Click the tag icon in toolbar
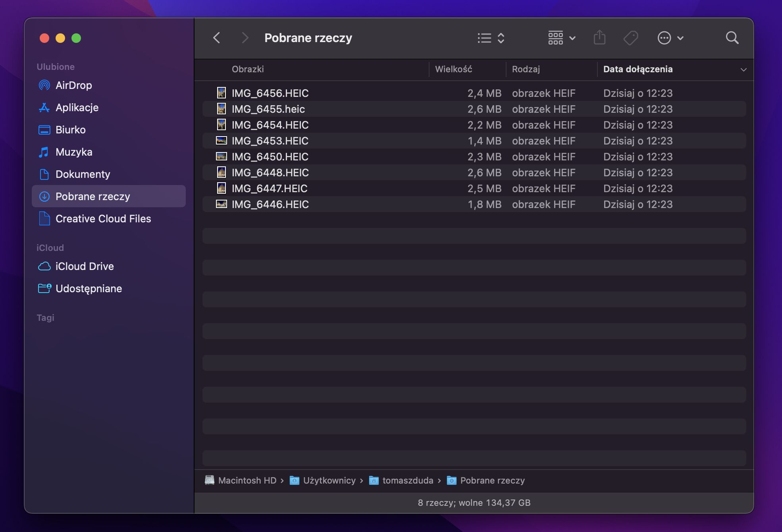Viewport: 782px width, 532px height. 630,38
